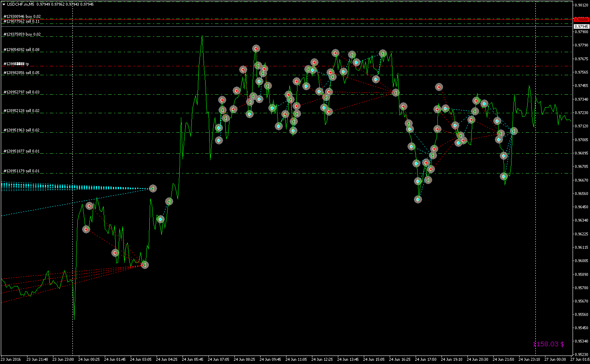
Task: Click price scale value 0.95560
Action: pos(582,315)
